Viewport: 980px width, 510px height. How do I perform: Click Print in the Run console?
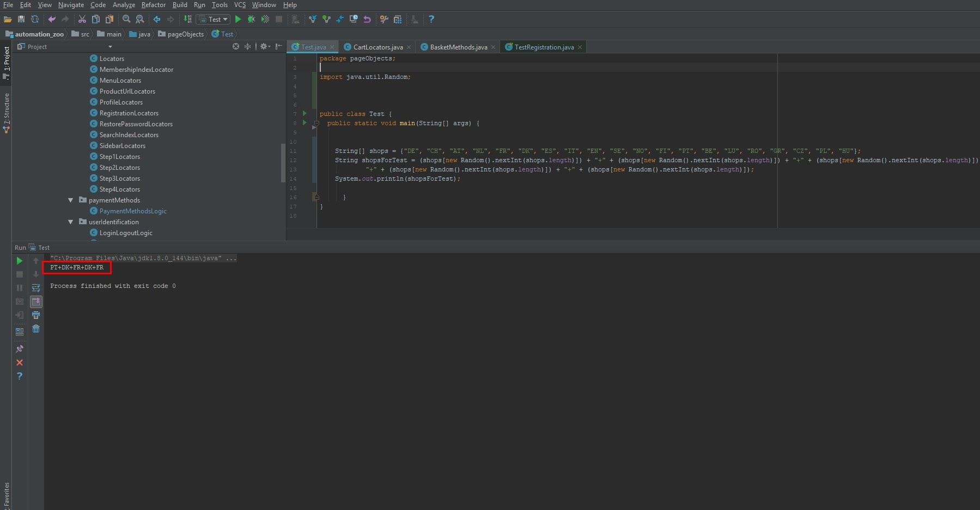click(x=36, y=315)
